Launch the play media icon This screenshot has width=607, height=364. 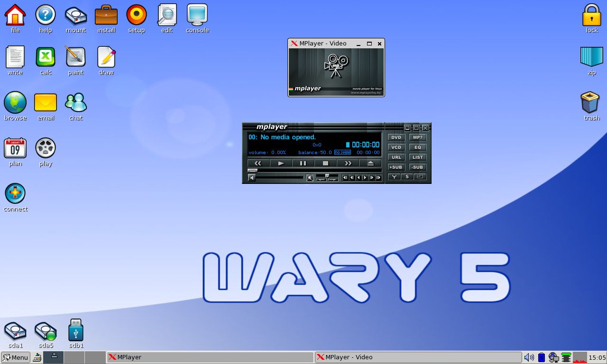(46, 152)
